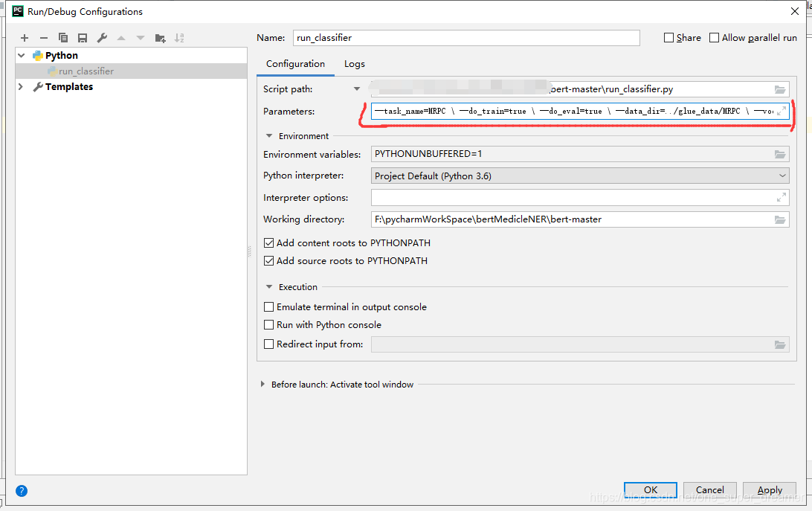Screen dimensions: 812x511
Task: Select the run_classifier configuration in the tree
Action: point(132,71)
